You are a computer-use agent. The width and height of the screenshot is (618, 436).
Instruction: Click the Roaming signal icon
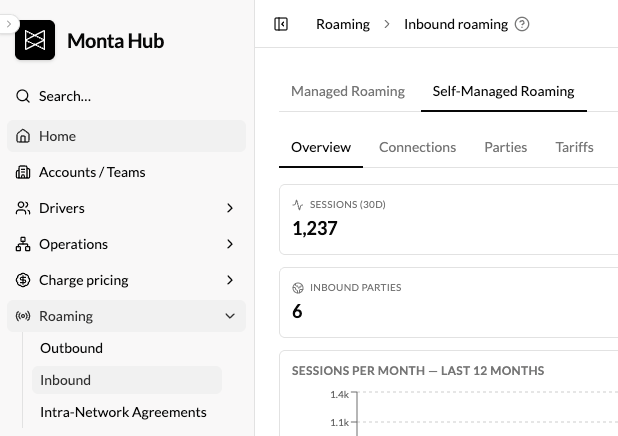[23, 316]
